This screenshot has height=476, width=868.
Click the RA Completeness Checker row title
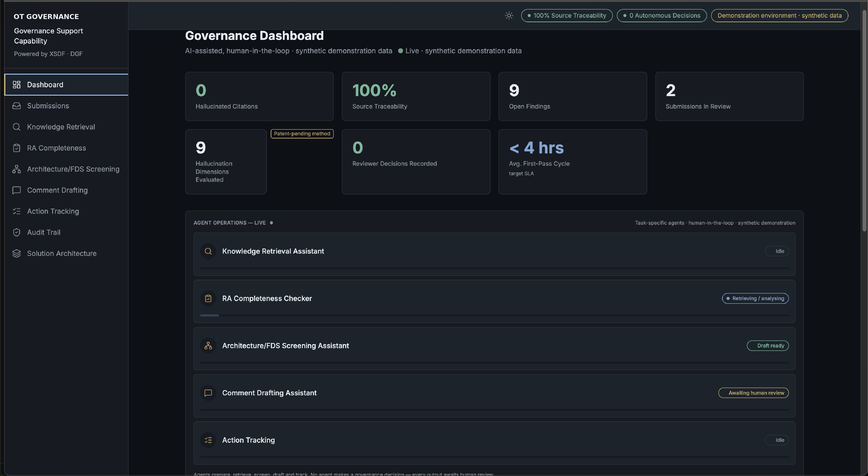coord(267,299)
